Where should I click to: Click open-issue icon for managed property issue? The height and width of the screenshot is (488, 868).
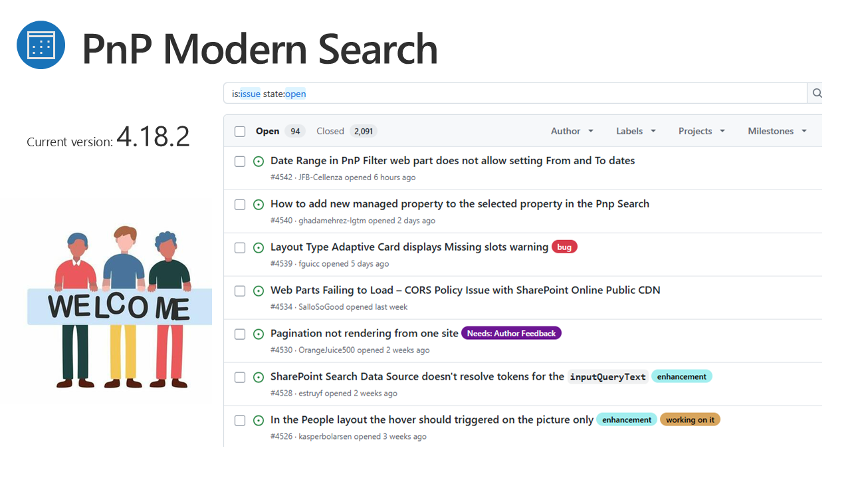click(259, 204)
